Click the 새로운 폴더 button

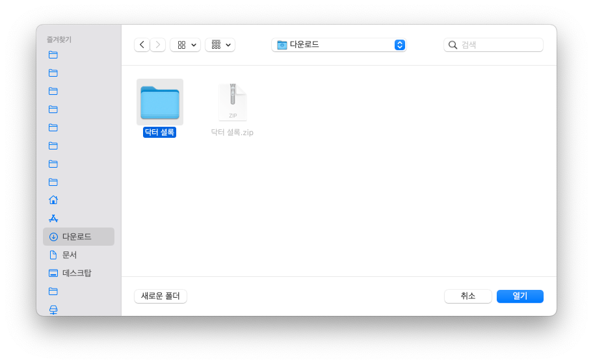161,296
